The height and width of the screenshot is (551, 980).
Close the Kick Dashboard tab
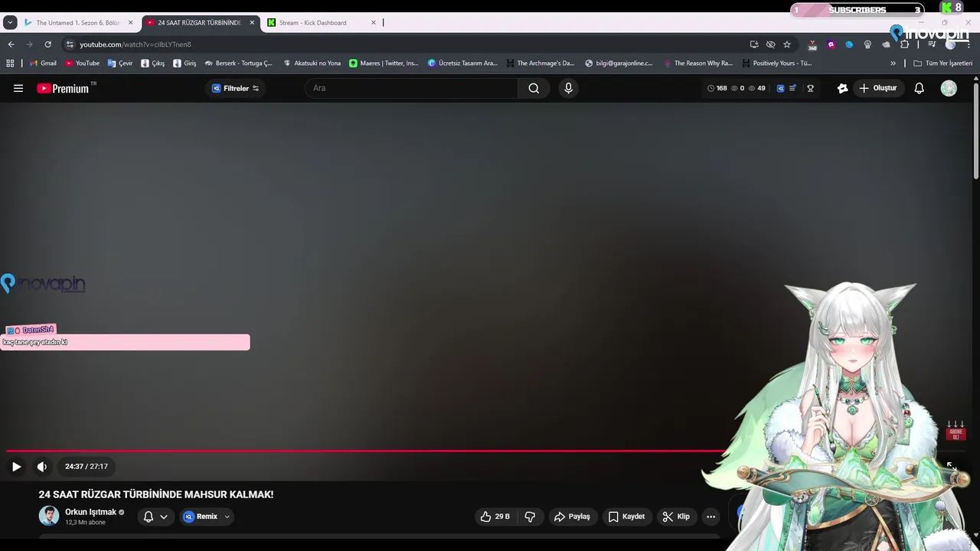[x=374, y=23]
